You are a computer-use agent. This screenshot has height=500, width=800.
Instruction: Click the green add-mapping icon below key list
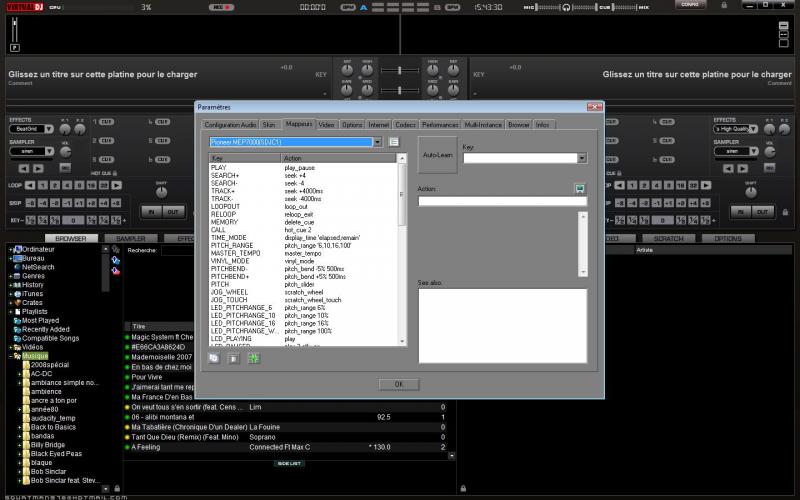[x=254, y=358]
